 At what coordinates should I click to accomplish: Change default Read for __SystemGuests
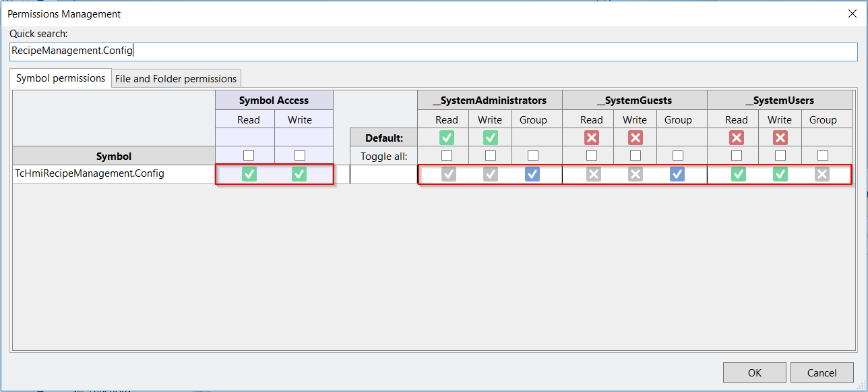(x=592, y=138)
